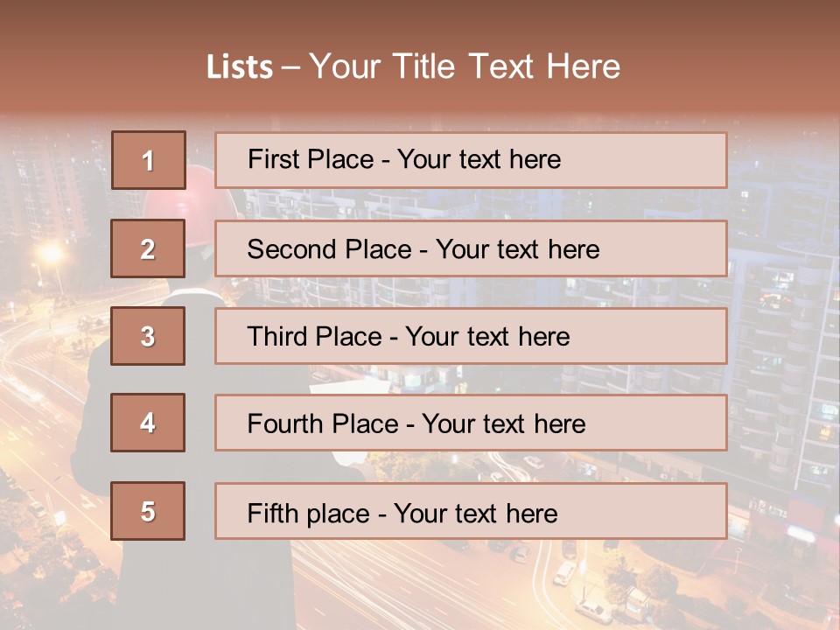This screenshot has height=630, width=840.
Task: Select the number 3 box
Action: click(148, 336)
